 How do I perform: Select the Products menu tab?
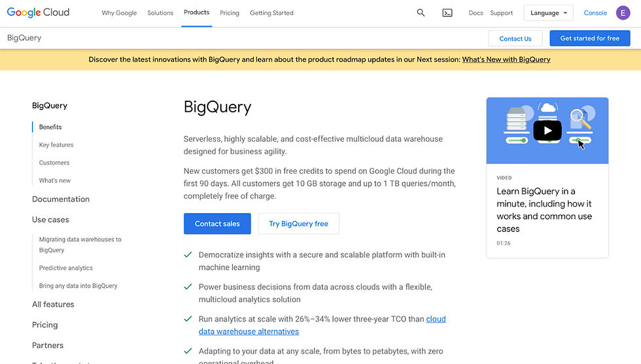[x=197, y=12]
